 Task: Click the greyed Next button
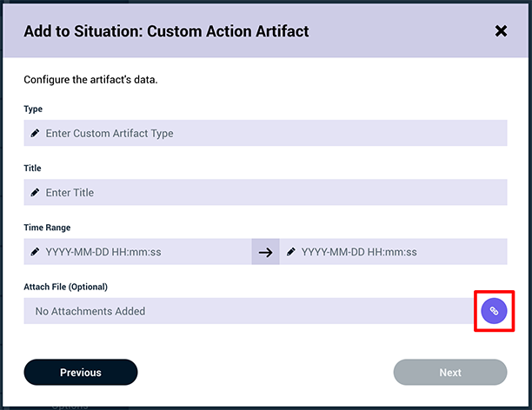pos(450,373)
